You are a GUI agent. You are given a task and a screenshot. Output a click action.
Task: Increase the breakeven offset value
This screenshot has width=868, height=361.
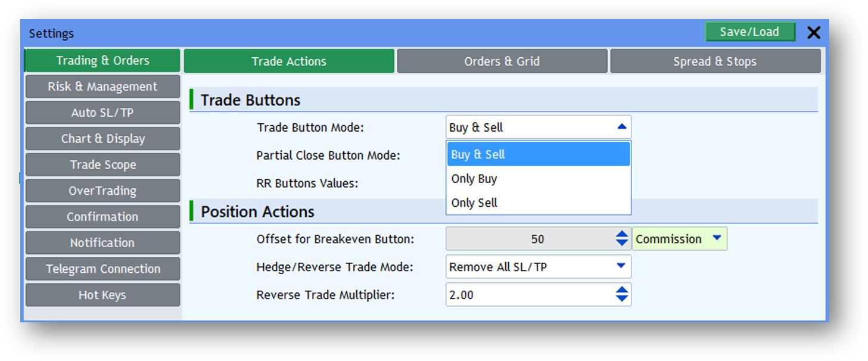pos(622,234)
